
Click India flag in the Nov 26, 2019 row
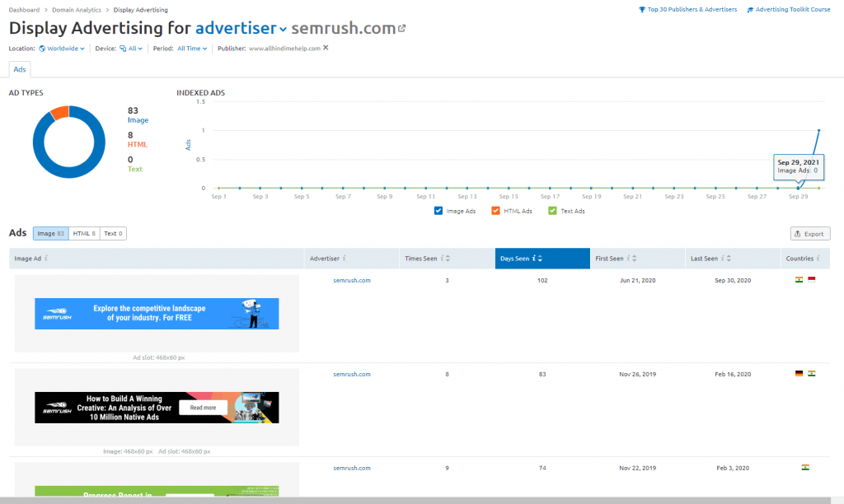[812, 373]
